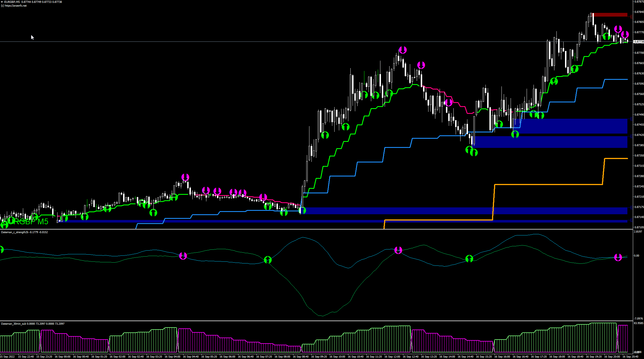Click leftmost magenta sell arrow on price chart
Image resolution: width=644 pixels, height=359 pixels.
tap(185, 177)
